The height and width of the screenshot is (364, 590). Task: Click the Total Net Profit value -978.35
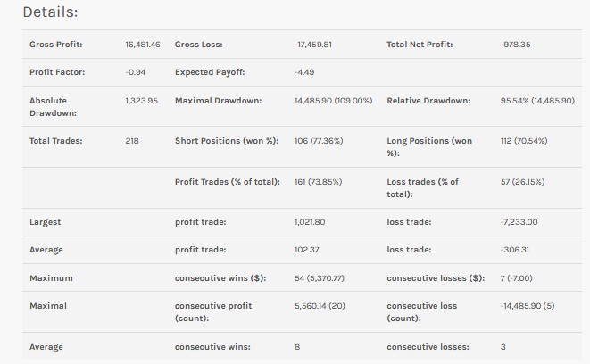point(515,44)
